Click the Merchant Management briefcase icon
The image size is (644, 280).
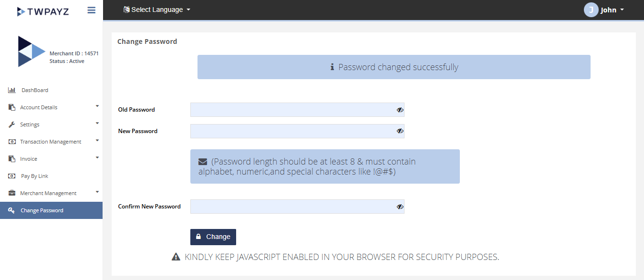tap(12, 193)
